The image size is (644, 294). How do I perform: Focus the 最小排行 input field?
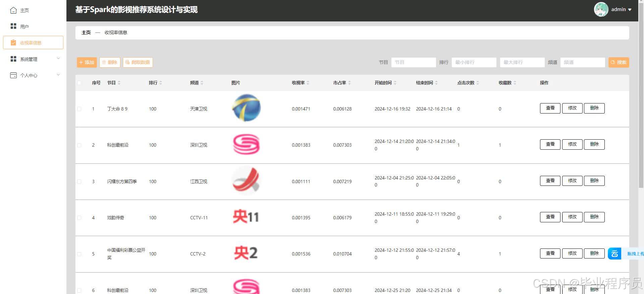pos(474,62)
